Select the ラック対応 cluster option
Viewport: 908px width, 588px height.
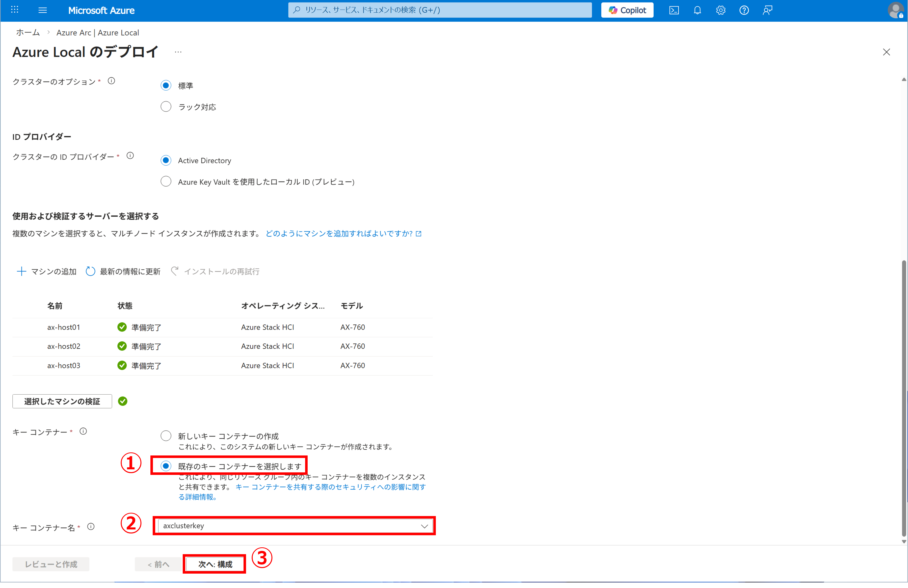pyautogui.click(x=166, y=107)
